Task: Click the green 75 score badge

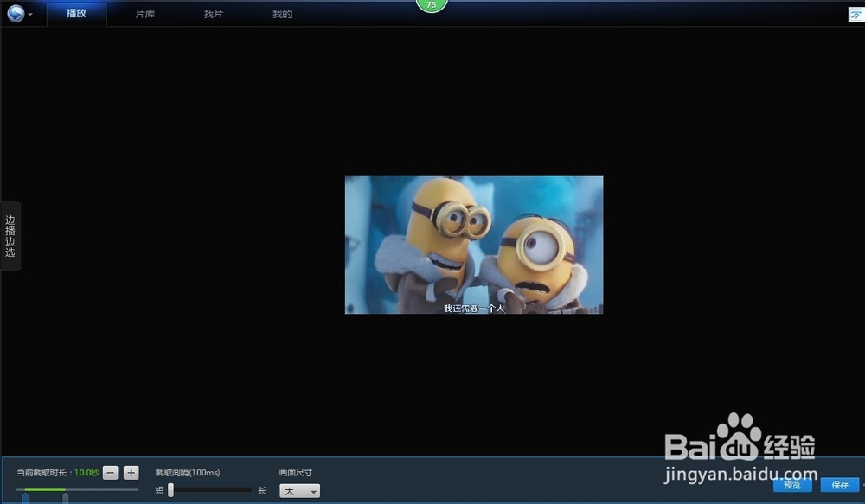Action: [x=432, y=5]
